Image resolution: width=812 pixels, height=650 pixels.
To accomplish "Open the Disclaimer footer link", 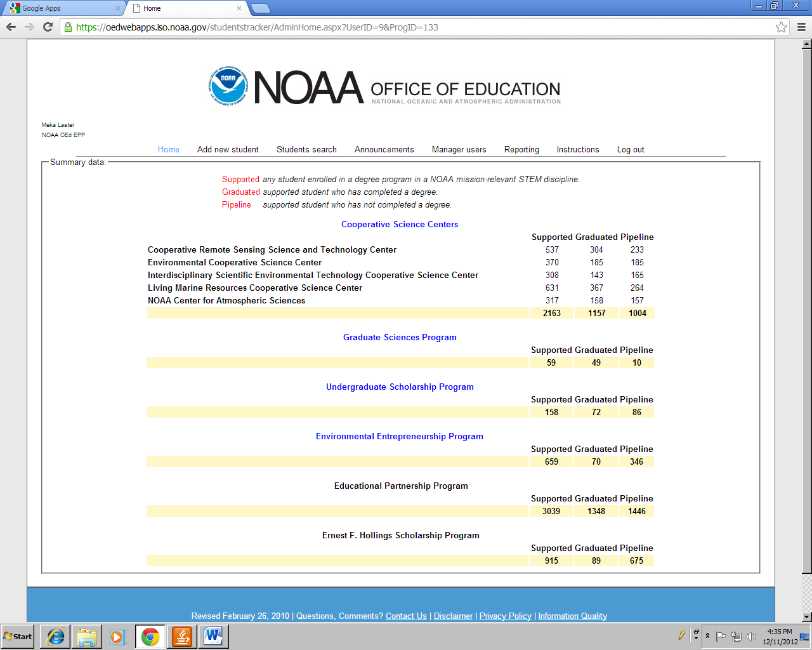I will point(454,616).
